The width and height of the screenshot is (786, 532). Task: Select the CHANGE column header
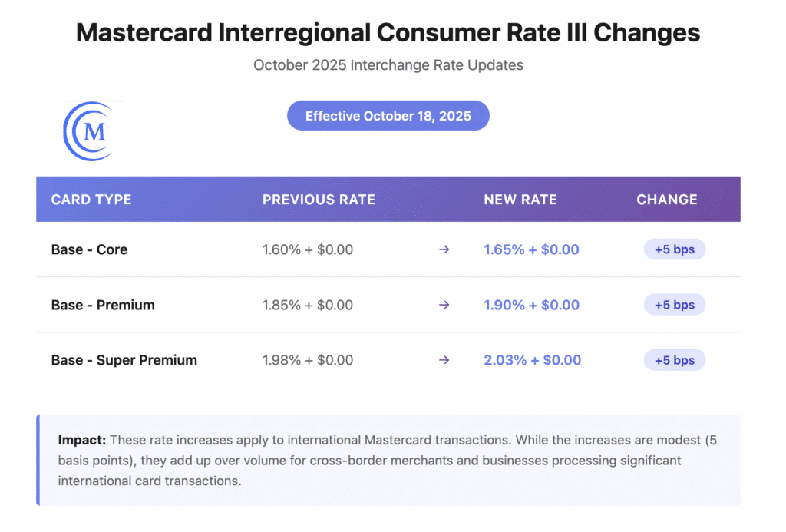666,200
